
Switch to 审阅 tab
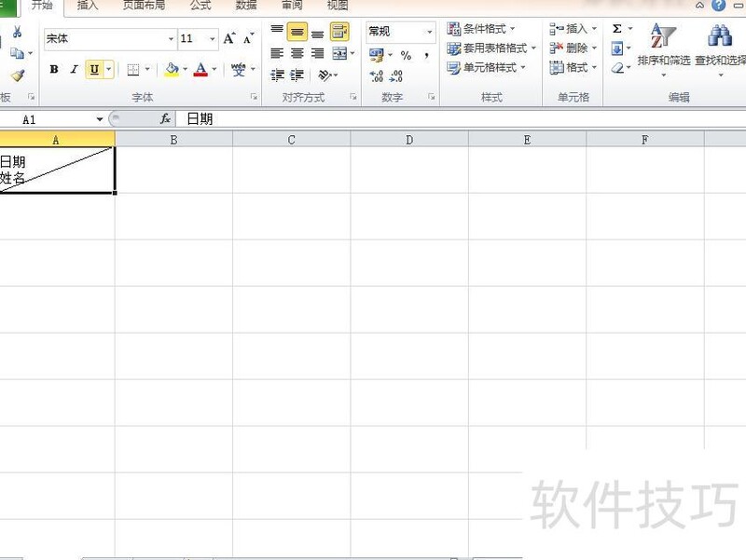point(292,6)
